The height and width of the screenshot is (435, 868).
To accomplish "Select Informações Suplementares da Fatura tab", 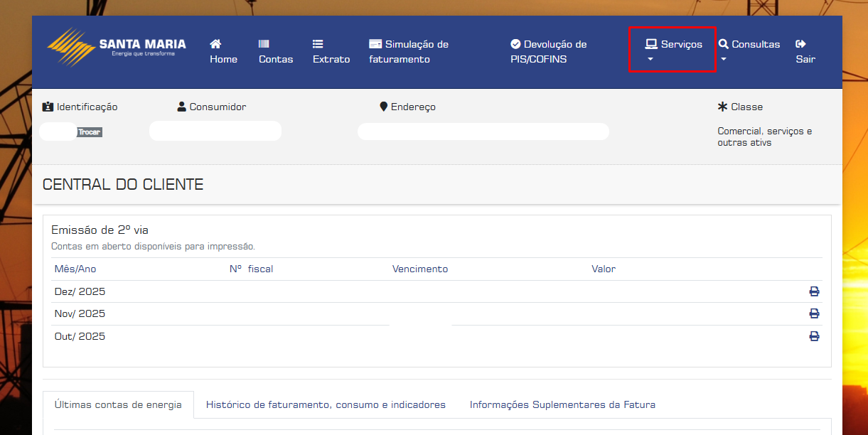I will point(562,404).
